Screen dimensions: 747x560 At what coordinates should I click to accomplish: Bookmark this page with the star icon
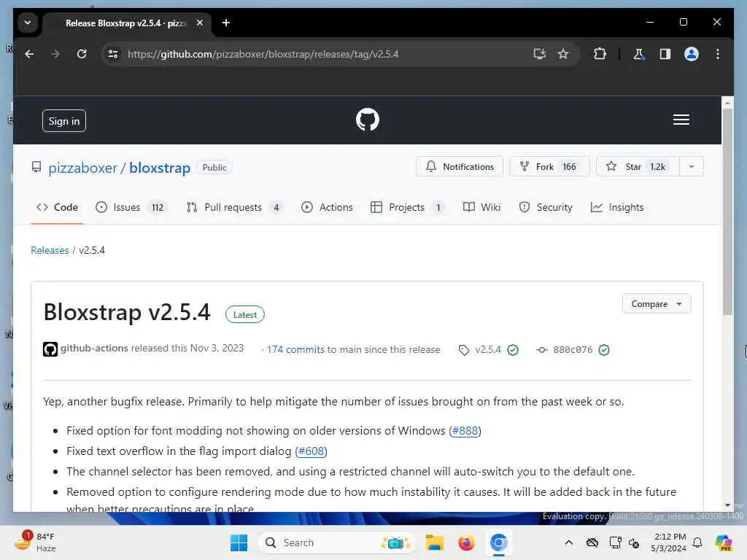(563, 54)
